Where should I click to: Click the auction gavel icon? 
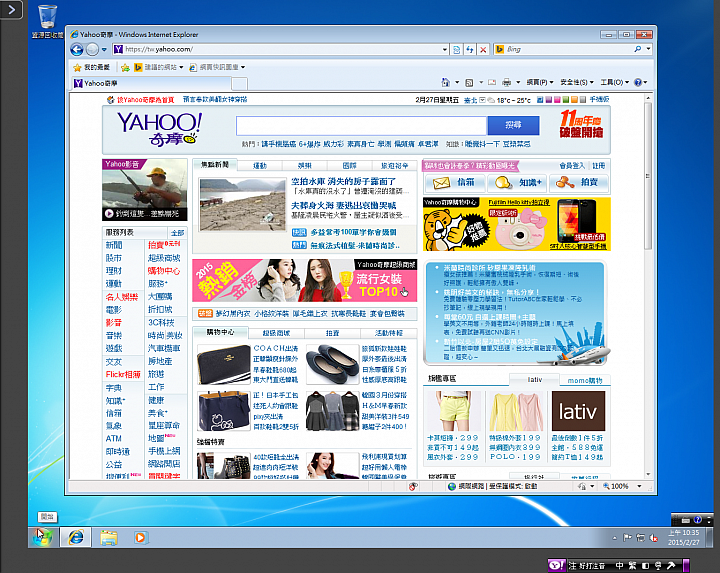(565, 183)
